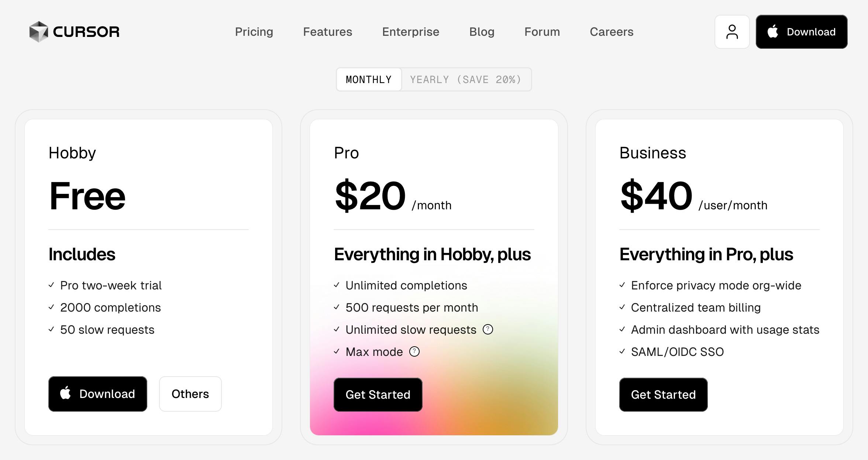This screenshot has height=460, width=868.
Task: Go to Features in the top navigation
Action: pos(327,32)
